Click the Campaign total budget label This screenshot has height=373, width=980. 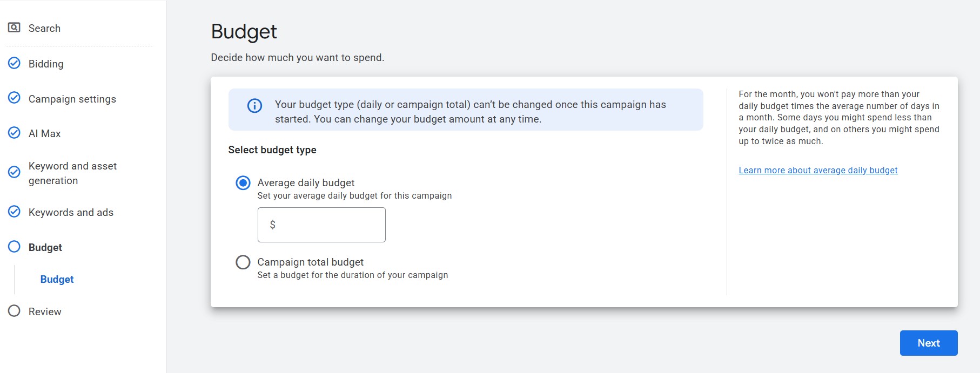(310, 262)
